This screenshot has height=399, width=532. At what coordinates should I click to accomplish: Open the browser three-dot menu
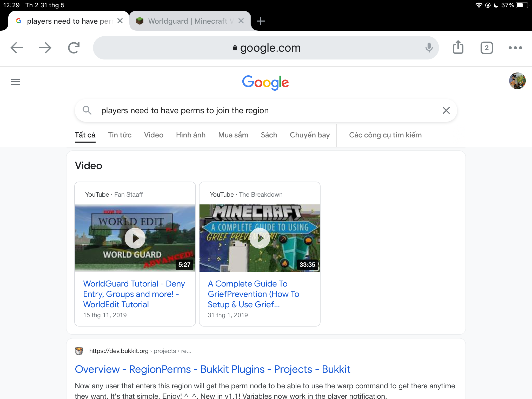tap(515, 48)
